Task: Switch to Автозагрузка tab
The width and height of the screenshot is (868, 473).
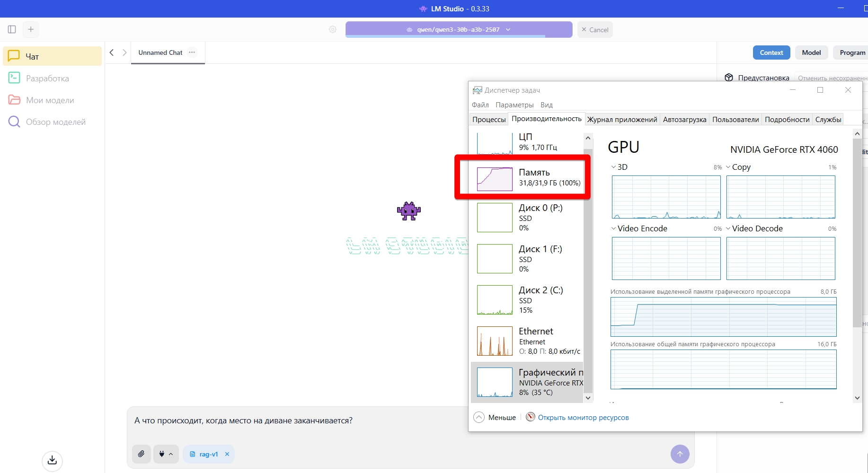Action: pos(685,119)
